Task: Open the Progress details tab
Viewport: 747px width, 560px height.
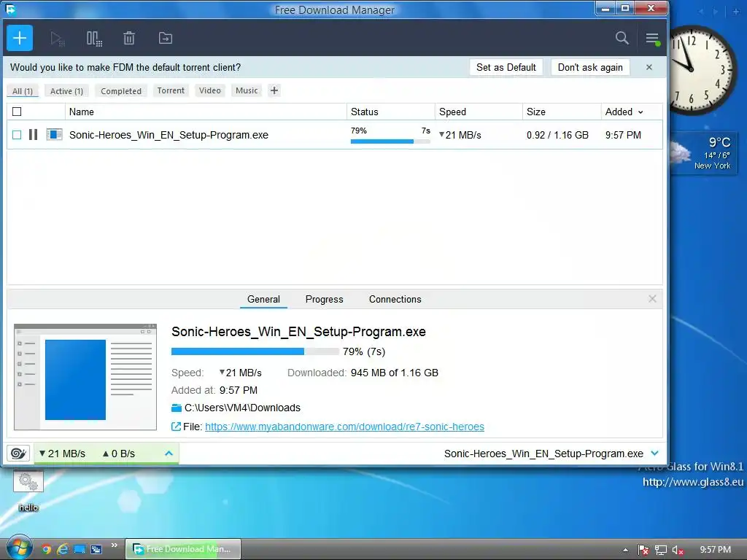Action: pos(325,299)
